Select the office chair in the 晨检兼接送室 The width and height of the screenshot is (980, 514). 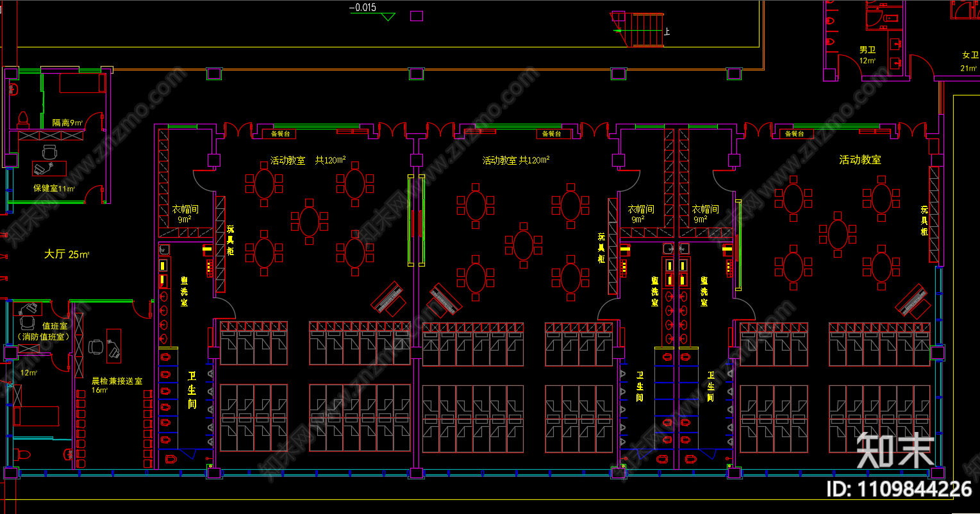click(96, 347)
